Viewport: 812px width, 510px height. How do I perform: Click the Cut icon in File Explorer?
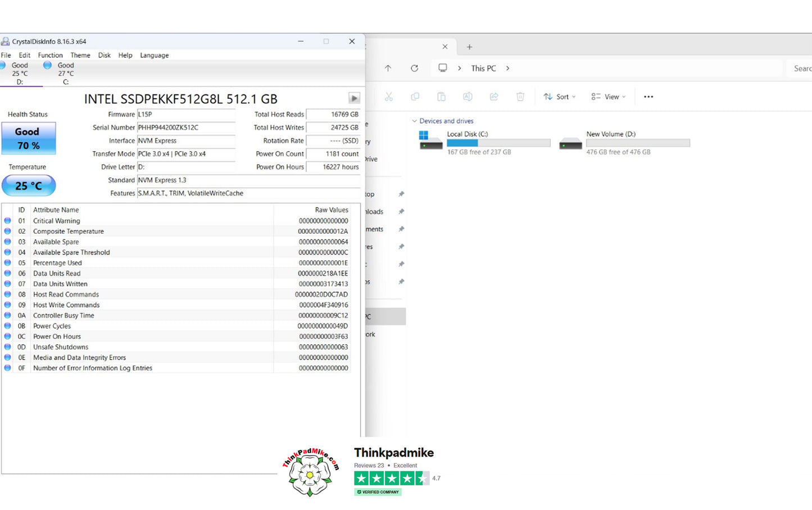tap(389, 97)
